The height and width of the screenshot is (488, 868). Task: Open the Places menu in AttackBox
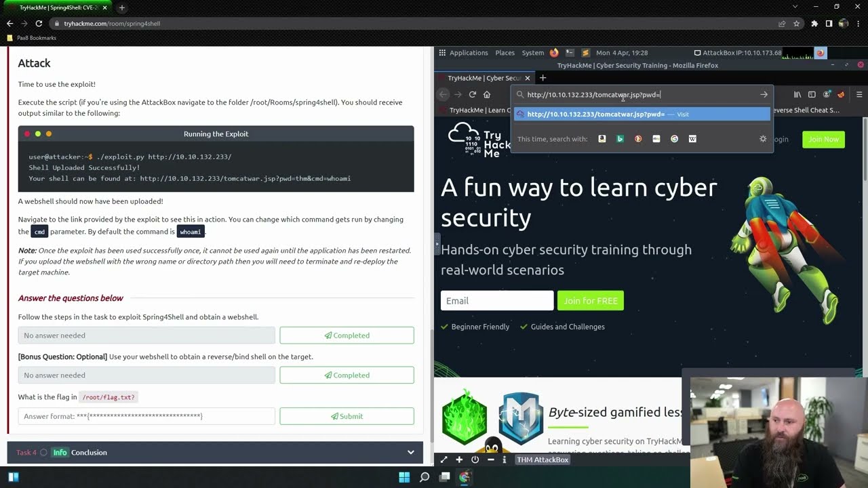tap(505, 53)
